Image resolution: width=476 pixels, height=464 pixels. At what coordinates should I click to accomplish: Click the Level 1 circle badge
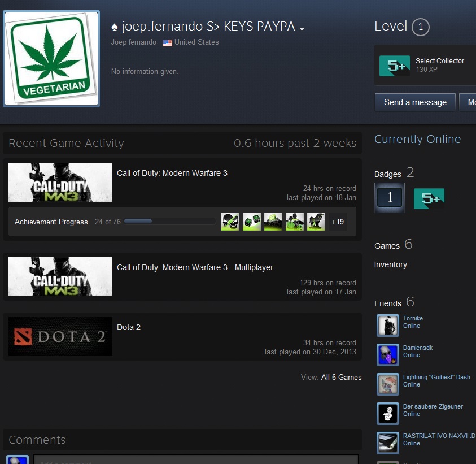pos(420,27)
